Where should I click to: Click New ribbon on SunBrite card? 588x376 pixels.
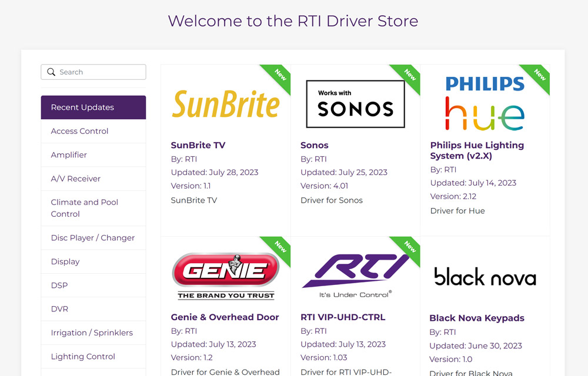(x=279, y=76)
